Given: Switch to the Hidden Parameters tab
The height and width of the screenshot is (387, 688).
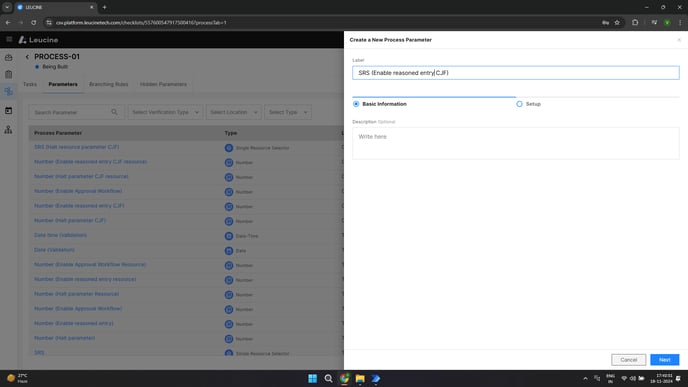Looking at the screenshot, I should pyautogui.click(x=163, y=84).
